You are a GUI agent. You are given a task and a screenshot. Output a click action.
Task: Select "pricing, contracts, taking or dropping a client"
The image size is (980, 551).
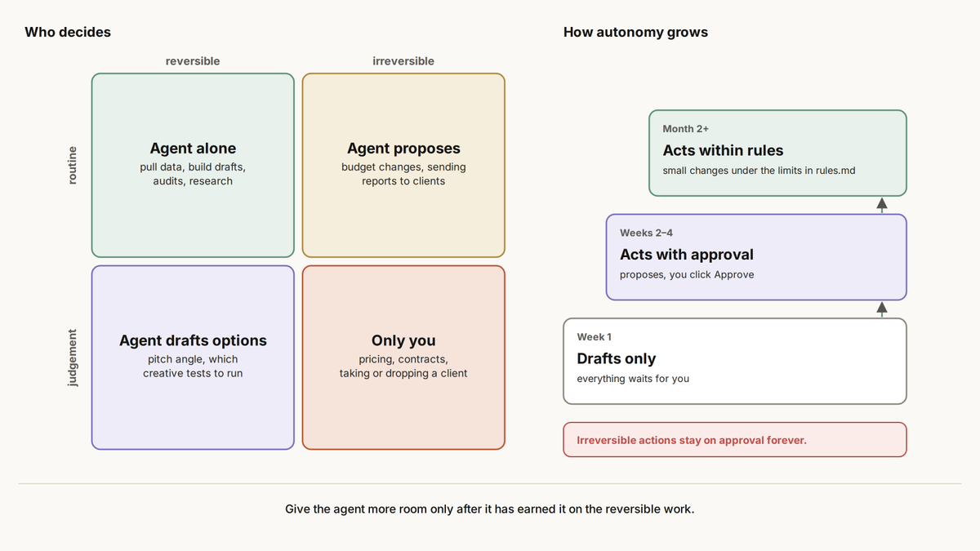(403, 367)
